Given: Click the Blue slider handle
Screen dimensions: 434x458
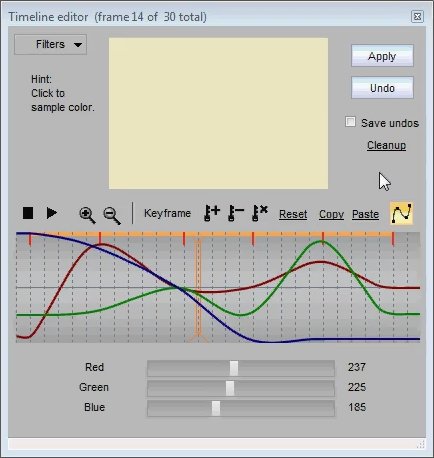Looking at the screenshot, I should (216, 408).
